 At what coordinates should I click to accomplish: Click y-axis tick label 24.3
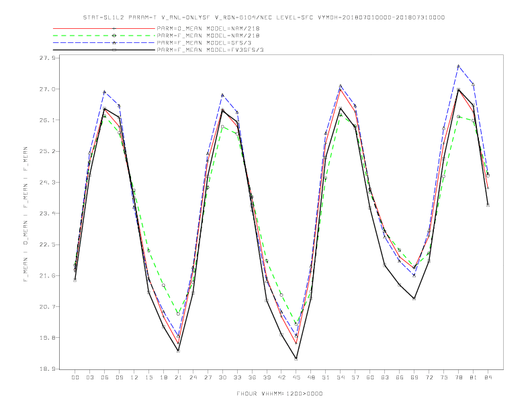point(48,183)
